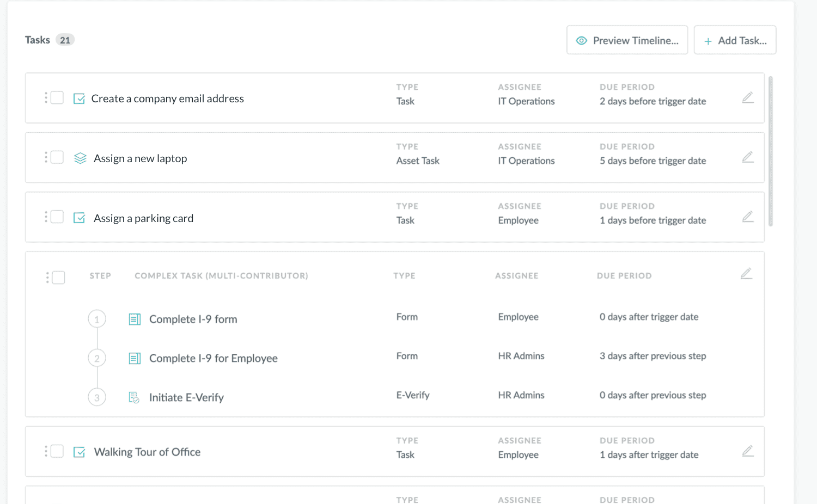817x504 pixels.
Task: Click the asset layers icon beside Assign a new laptop
Action: pos(80,158)
